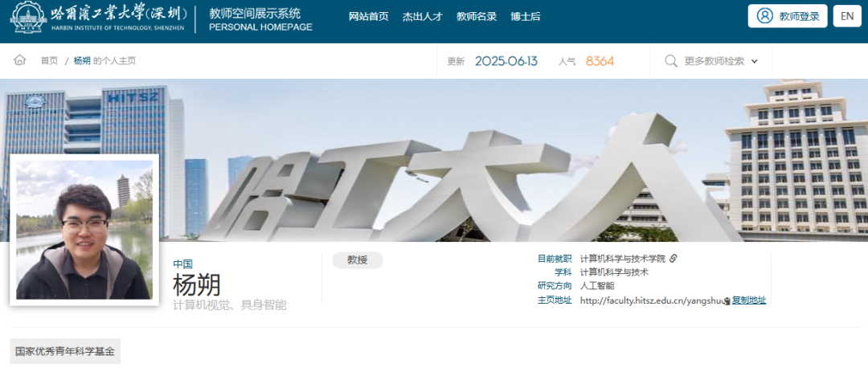Image resolution: width=868 pixels, height=376 pixels.
Task: Click the link icon beside 计算机科学与技术学院
Action: point(674,258)
